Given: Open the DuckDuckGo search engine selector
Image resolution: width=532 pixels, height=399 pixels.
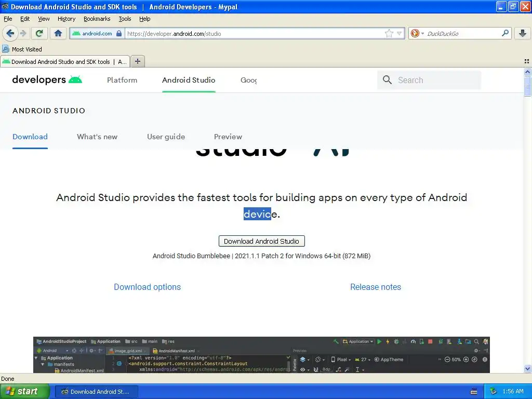Looking at the screenshot, I should pyautogui.click(x=417, y=33).
